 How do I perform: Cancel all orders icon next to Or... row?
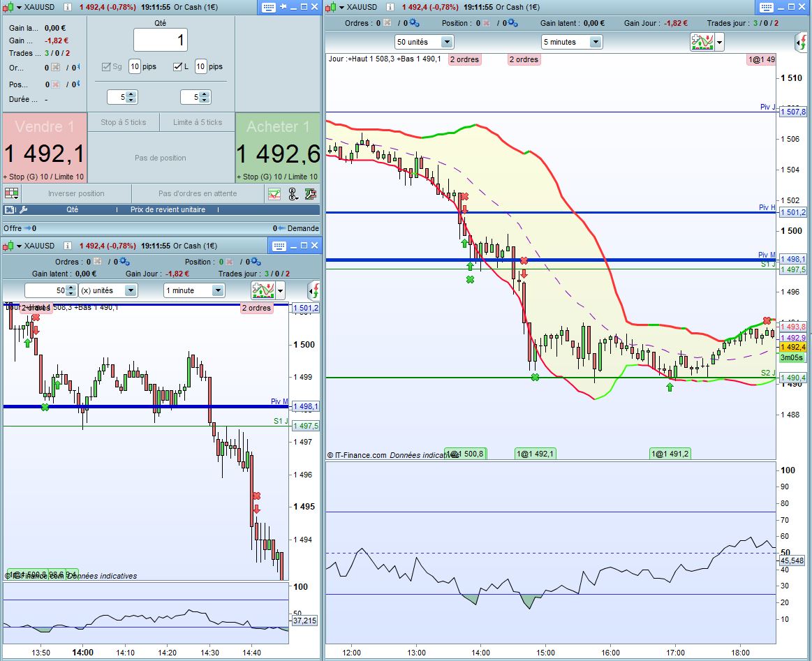[x=55, y=67]
